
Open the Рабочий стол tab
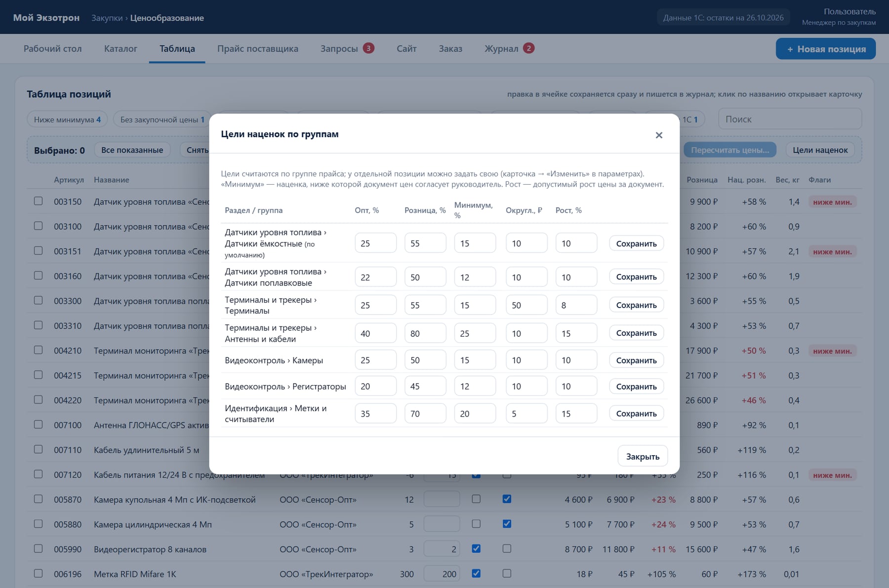(x=53, y=49)
